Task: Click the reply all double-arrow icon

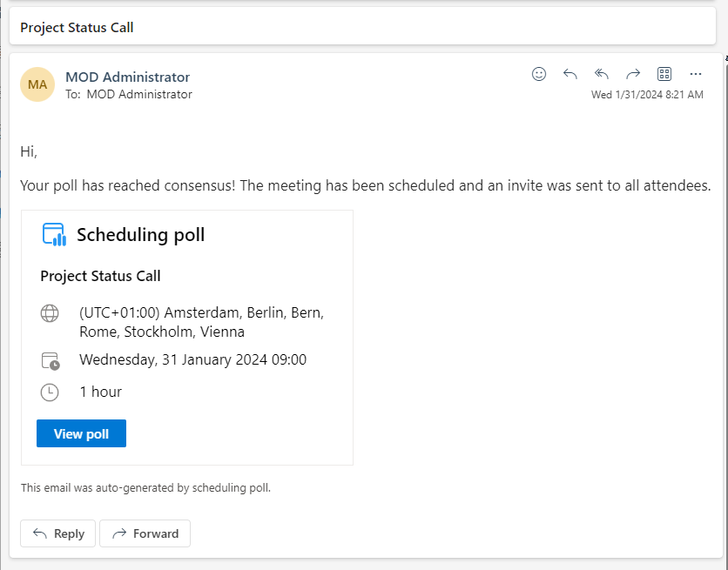Action: tap(602, 74)
